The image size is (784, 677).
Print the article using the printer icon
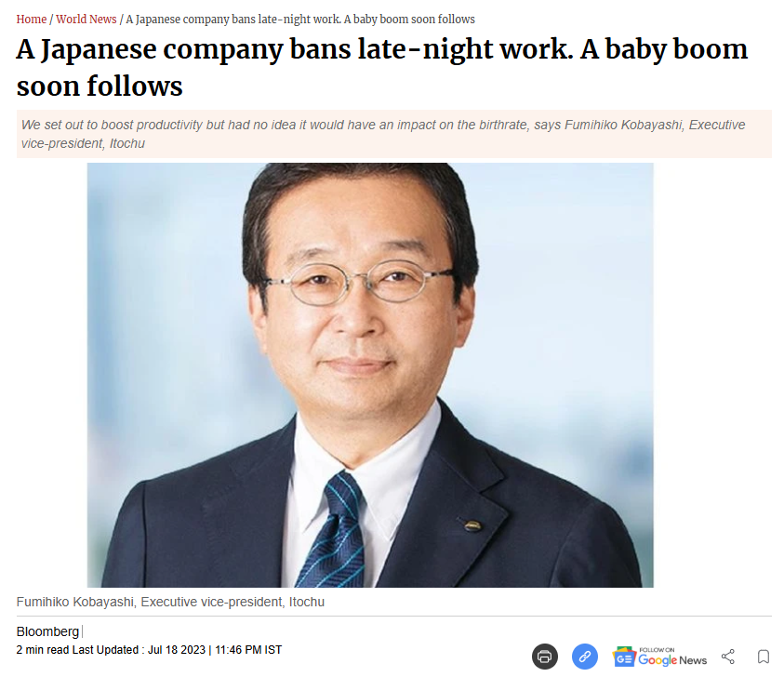[x=544, y=656]
